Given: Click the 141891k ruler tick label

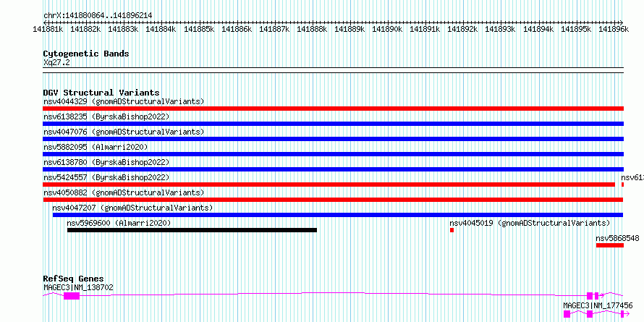Looking at the screenshot, I should tap(425, 29).
